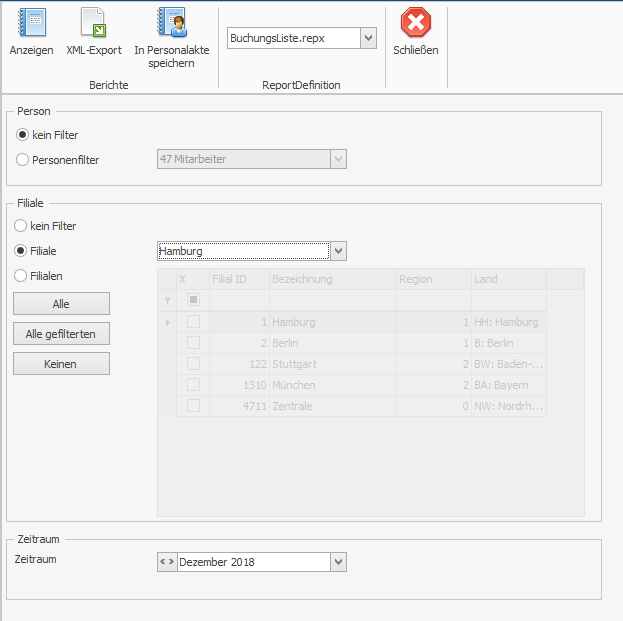623x621 pixels.
Task: Tick the checkbox for Stuttgart row
Action: [193, 364]
